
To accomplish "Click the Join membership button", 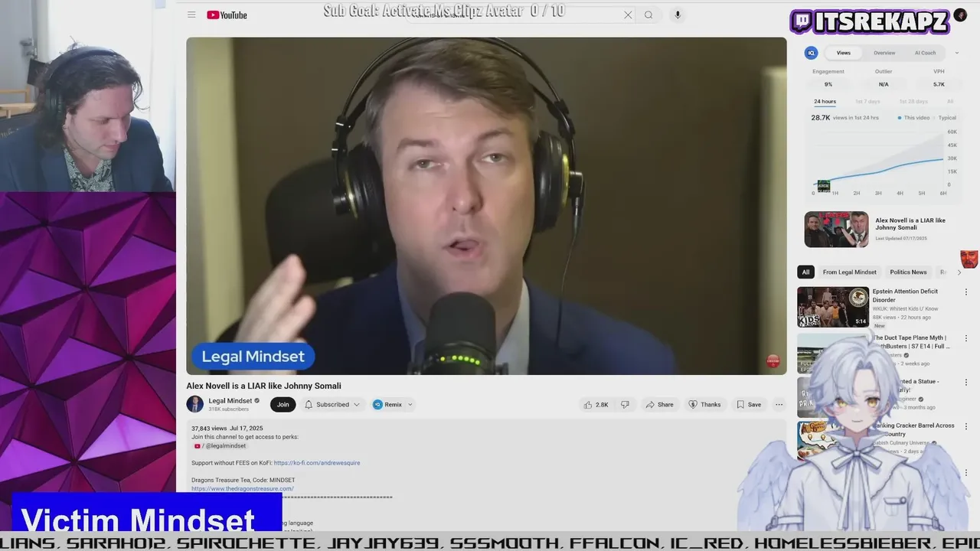I will coord(283,404).
